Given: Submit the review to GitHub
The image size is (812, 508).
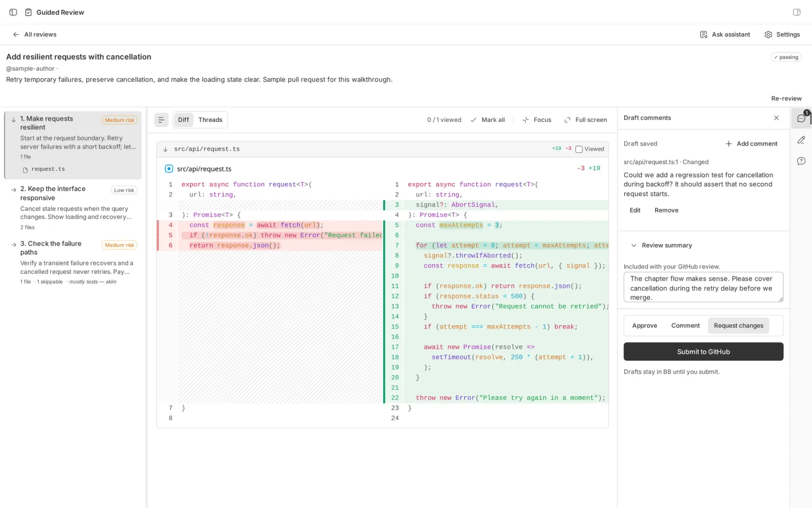Looking at the screenshot, I should pyautogui.click(x=703, y=352).
